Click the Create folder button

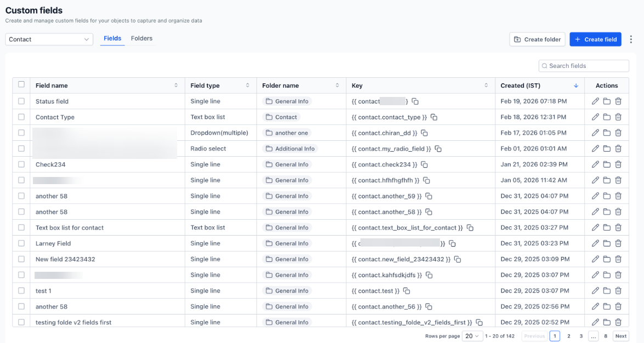tap(537, 39)
